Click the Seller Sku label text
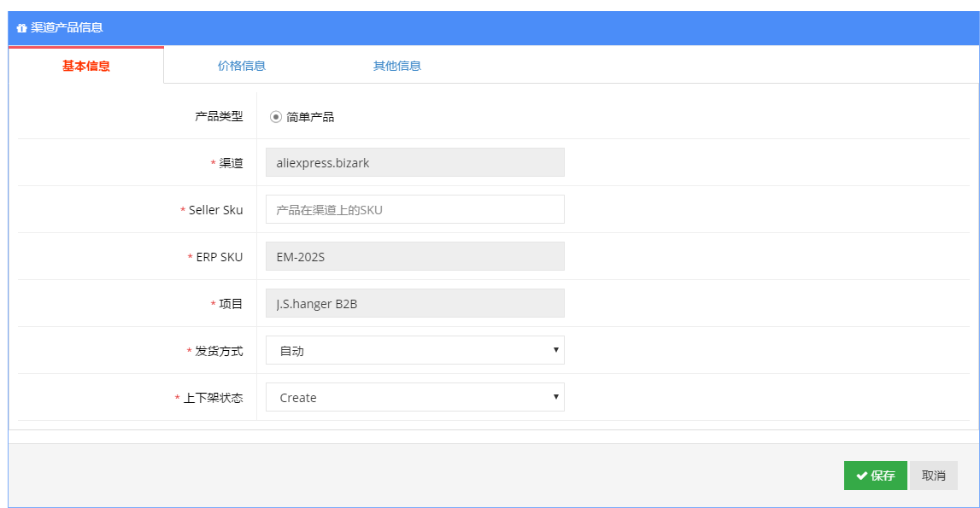980x508 pixels. point(215,210)
